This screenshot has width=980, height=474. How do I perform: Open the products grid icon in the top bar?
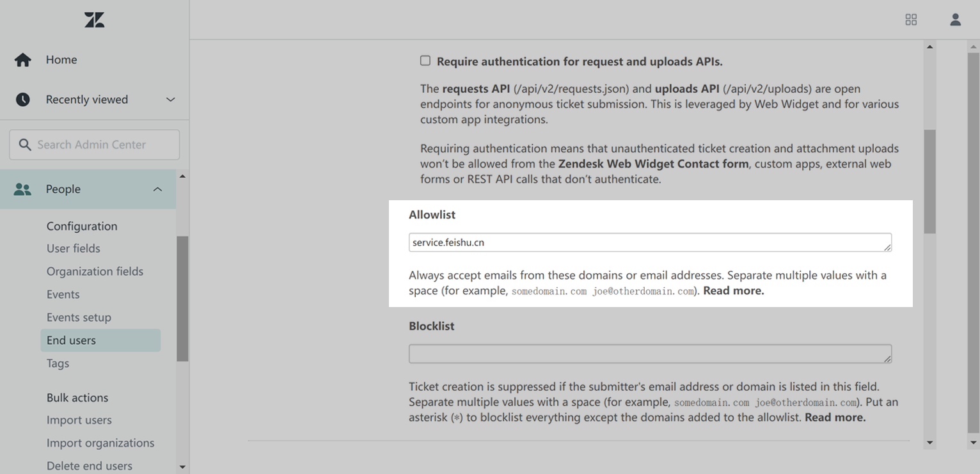[x=911, y=20]
